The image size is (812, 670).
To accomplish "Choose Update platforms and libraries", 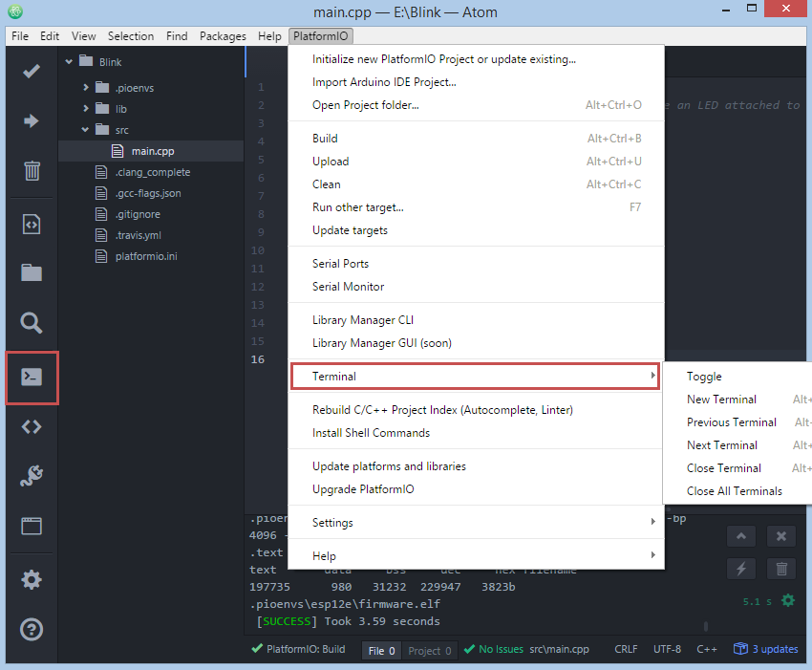I will coord(476,466).
